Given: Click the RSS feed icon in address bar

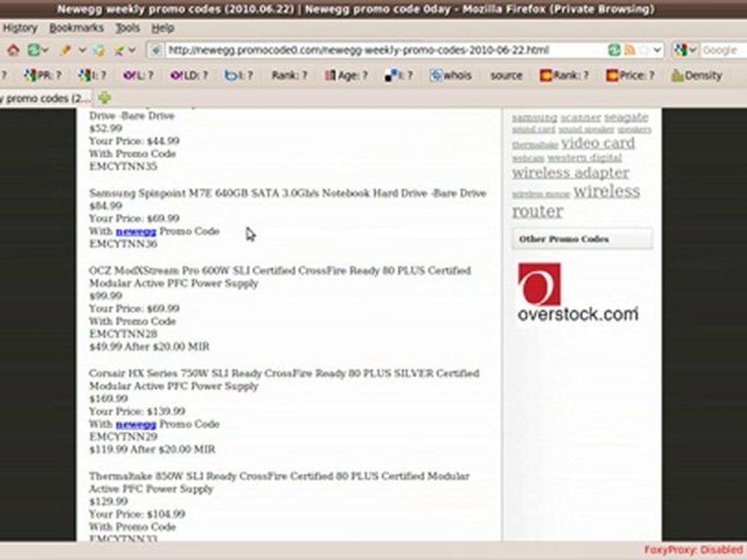Looking at the screenshot, I should [630, 50].
